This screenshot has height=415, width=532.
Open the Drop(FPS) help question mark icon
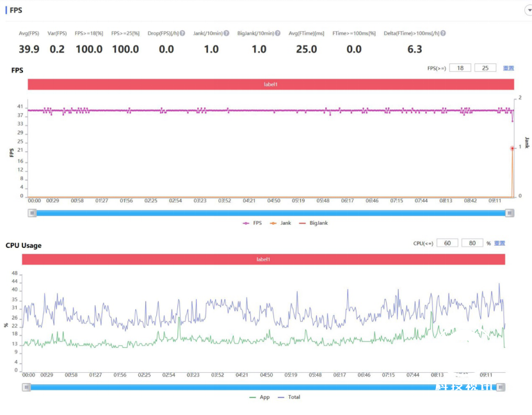click(x=182, y=33)
